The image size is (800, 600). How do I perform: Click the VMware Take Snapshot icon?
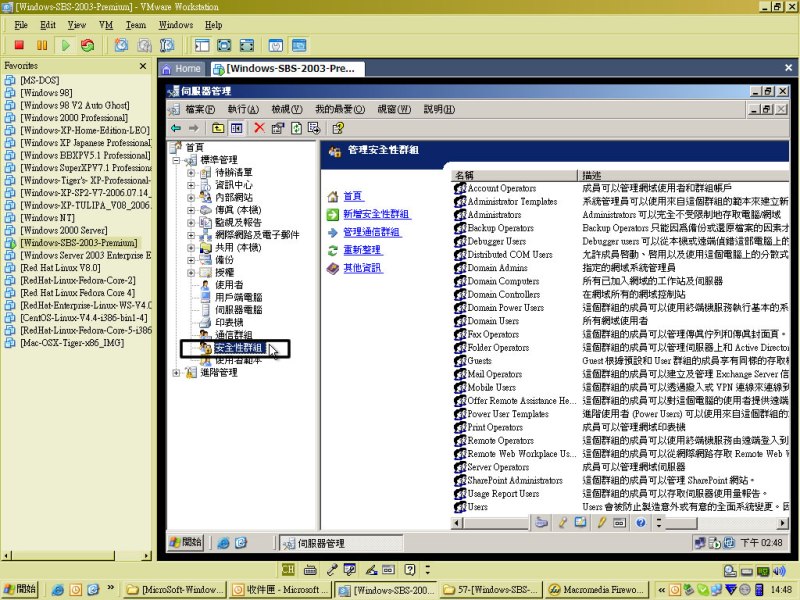pyautogui.click(x=121, y=45)
